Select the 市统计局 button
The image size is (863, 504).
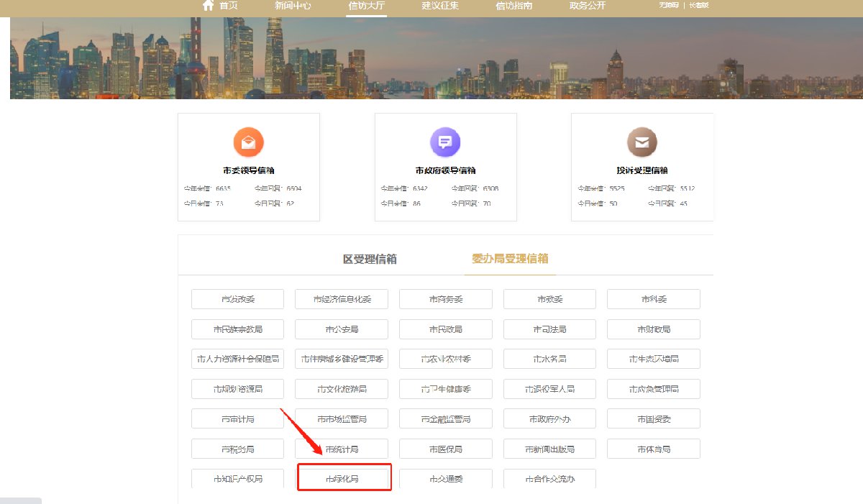pos(342,449)
